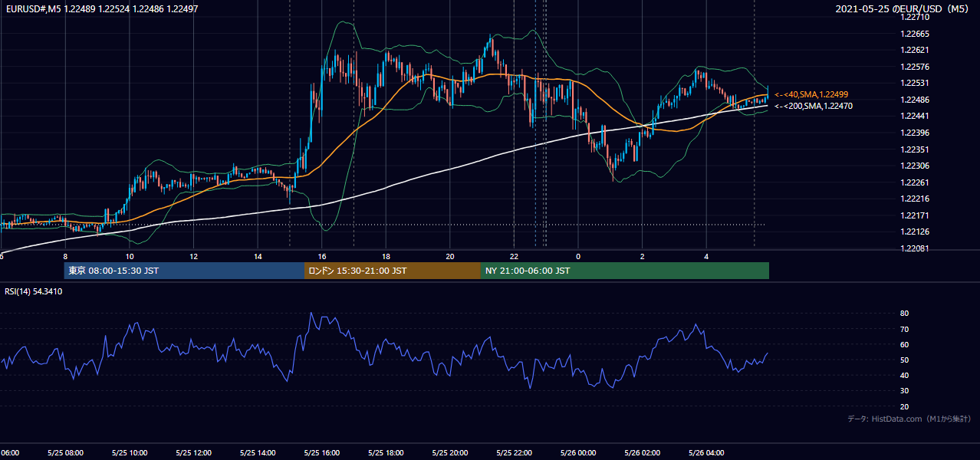This screenshot has height=460, width=980.
Task: Click the orange 40 SMA 1.22499 label
Action: click(811, 94)
